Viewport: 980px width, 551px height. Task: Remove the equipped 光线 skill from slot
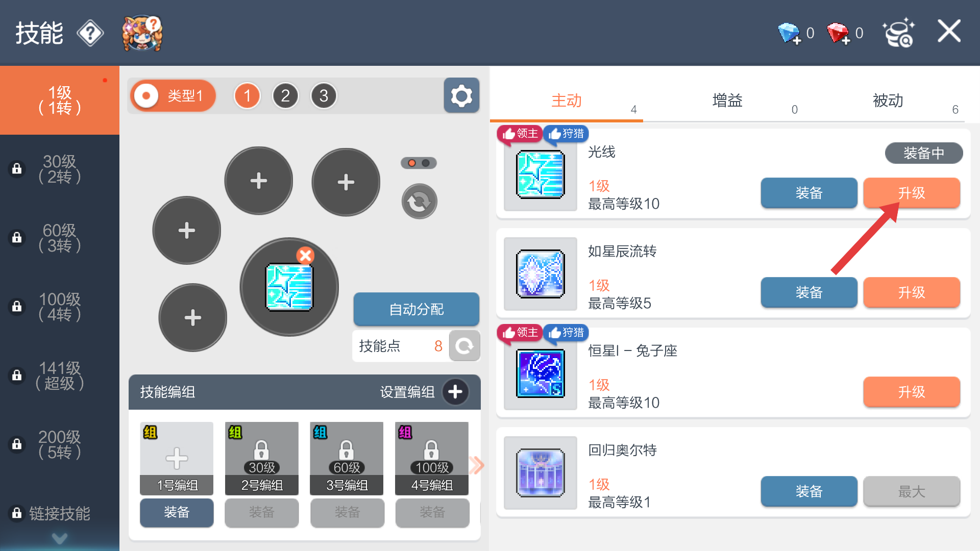point(305,255)
